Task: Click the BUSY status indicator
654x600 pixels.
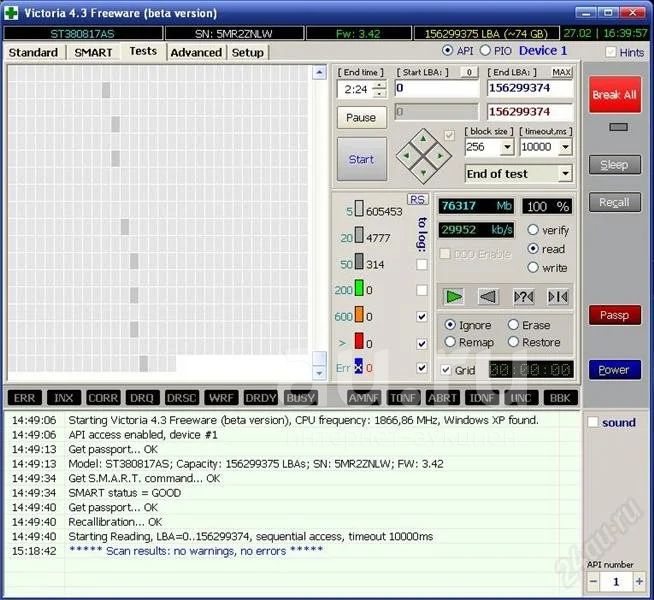Action: (300, 398)
